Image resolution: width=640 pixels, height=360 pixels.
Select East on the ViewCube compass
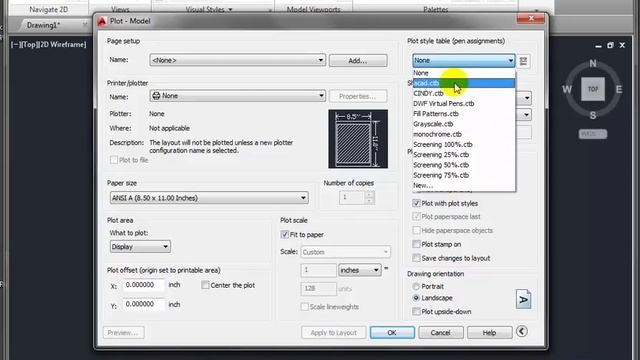[x=619, y=89]
